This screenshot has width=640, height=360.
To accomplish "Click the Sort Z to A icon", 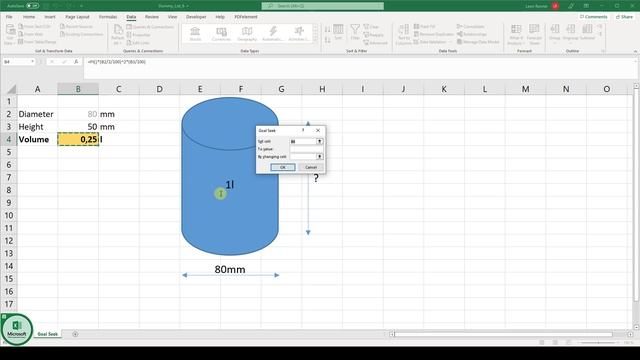I will [x=327, y=40].
